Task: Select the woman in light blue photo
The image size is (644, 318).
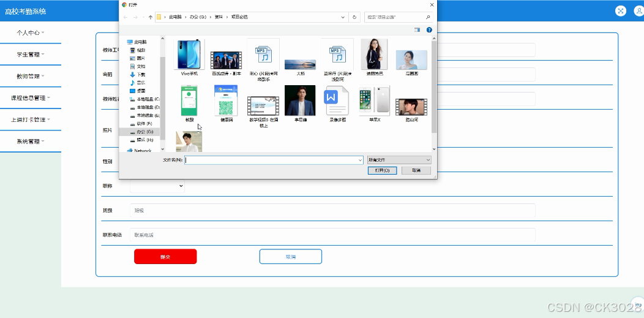Action: pyautogui.click(x=411, y=63)
